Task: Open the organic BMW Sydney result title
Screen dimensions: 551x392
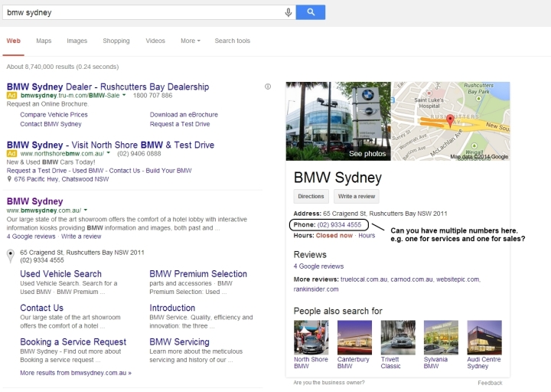Action: point(34,201)
